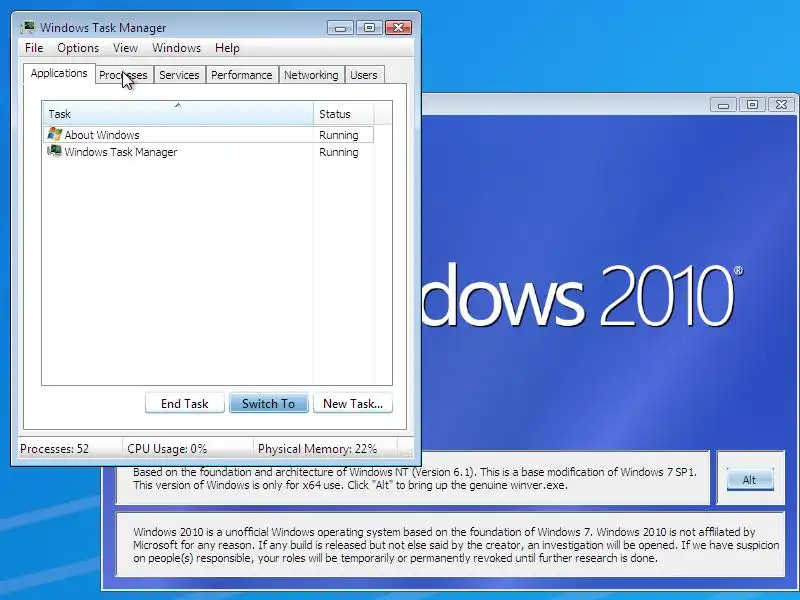Sort by the Status column header
This screenshot has width=800, height=600.
tap(344, 113)
